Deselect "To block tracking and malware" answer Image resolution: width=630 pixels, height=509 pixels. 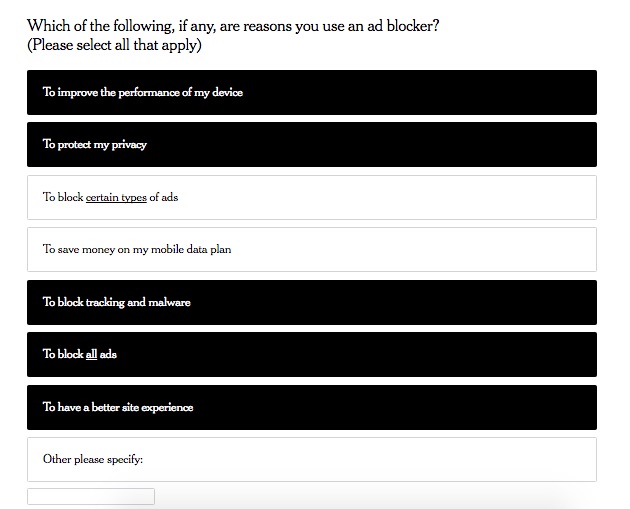pos(311,302)
